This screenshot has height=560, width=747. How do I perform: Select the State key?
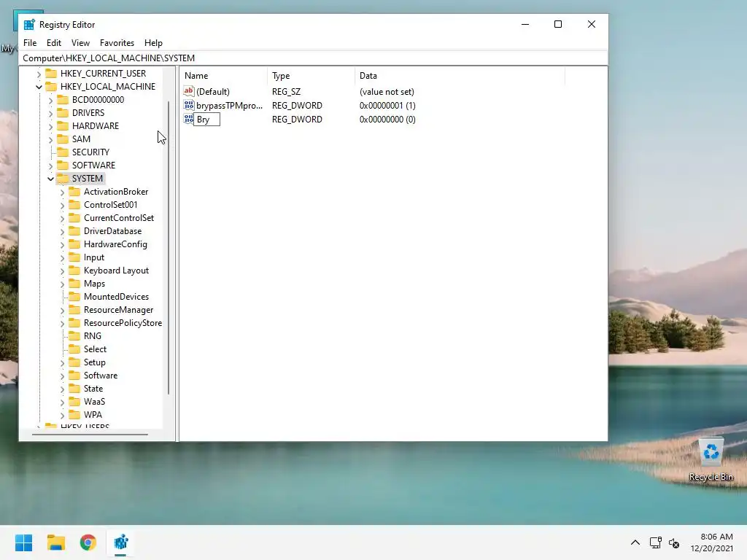[93, 389]
